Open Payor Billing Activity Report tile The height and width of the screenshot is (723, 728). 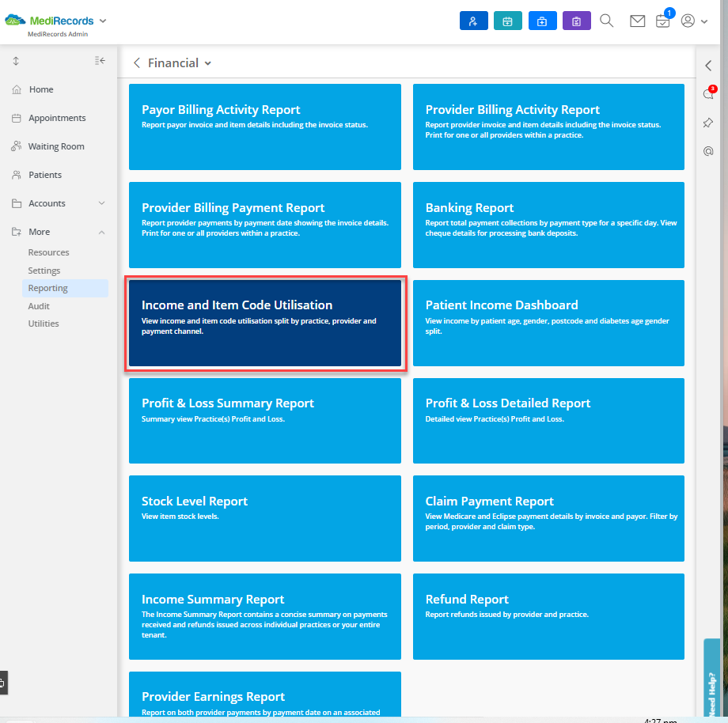264,127
